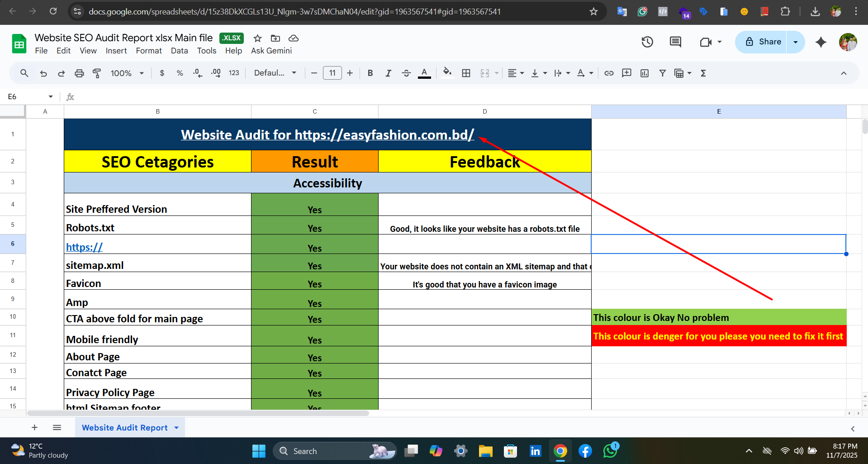The image size is (868, 464).
Task: Apply italic formatting
Action: tap(388, 73)
